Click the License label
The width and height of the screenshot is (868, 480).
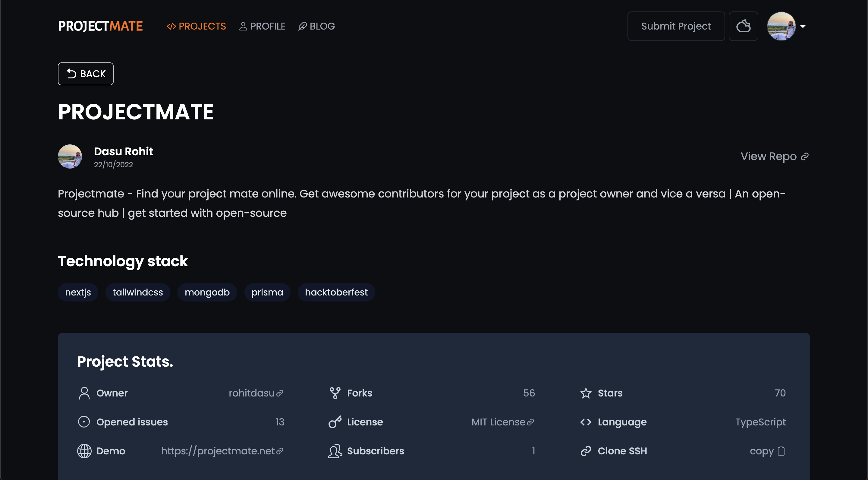(365, 422)
